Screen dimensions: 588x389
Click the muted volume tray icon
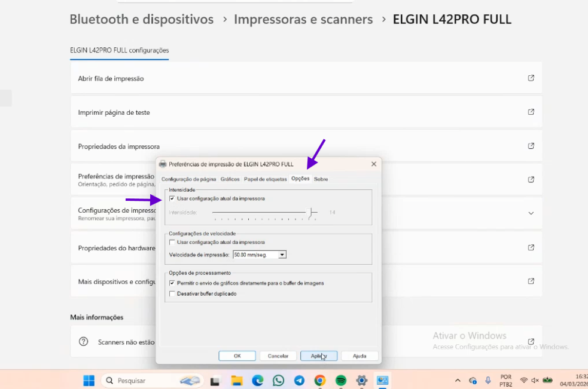point(535,381)
